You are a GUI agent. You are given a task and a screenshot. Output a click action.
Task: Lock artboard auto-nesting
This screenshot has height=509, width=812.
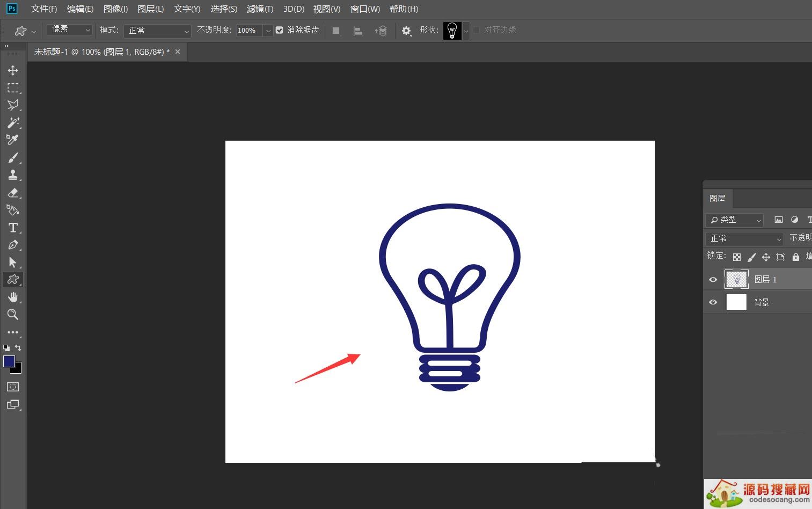coord(780,257)
